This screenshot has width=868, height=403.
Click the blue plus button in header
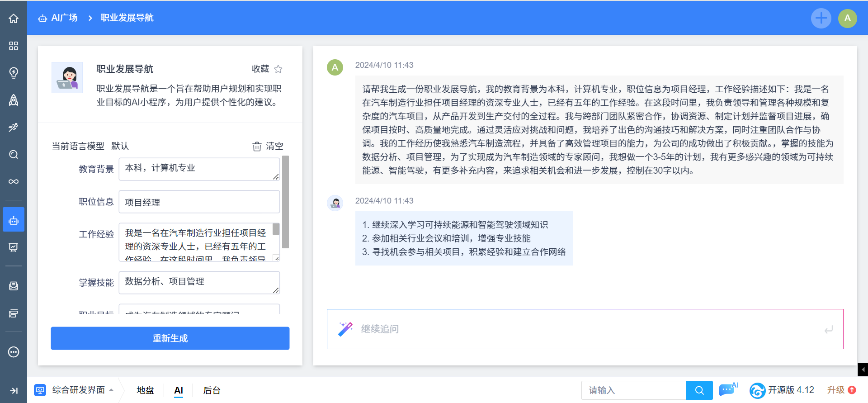(x=821, y=19)
